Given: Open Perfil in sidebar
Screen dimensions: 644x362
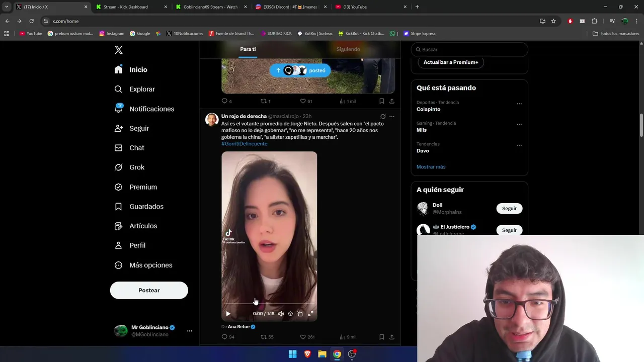Looking at the screenshot, I should tap(129, 245).
